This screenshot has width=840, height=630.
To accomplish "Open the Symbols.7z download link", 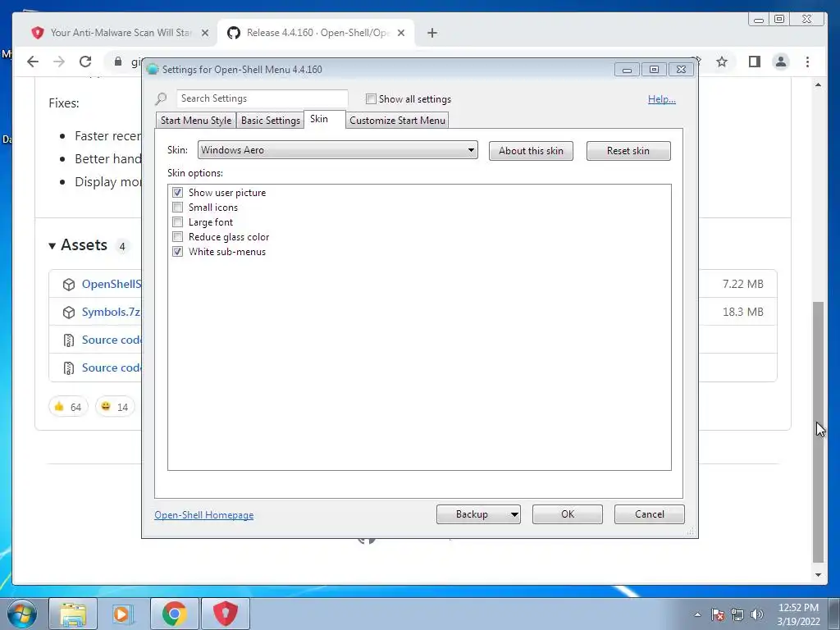I will tap(111, 312).
